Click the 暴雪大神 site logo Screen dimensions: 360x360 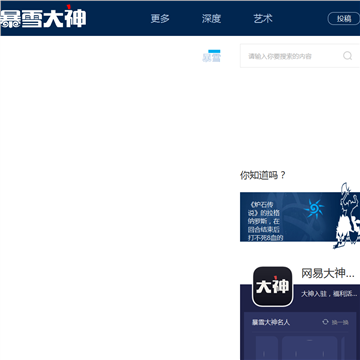tap(43, 17)
